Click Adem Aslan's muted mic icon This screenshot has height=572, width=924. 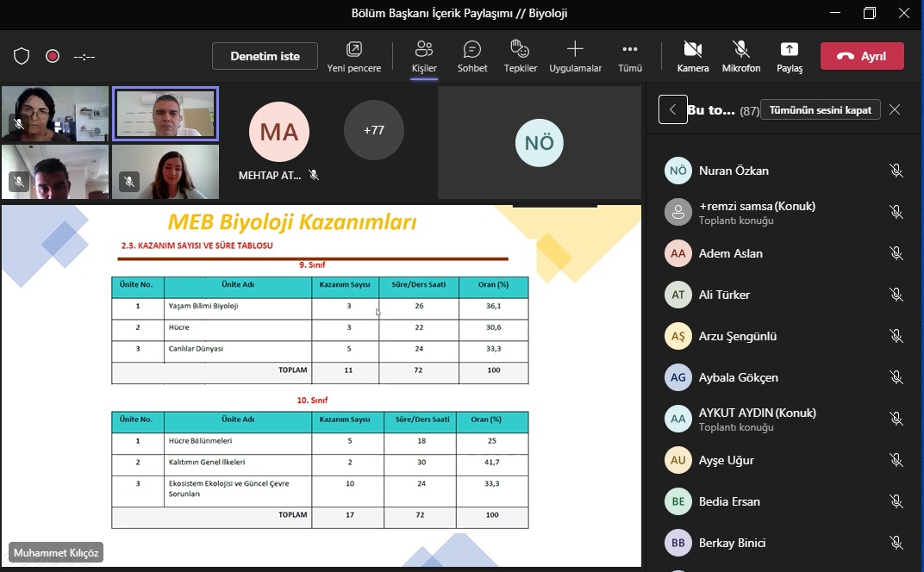click(896, 253)
